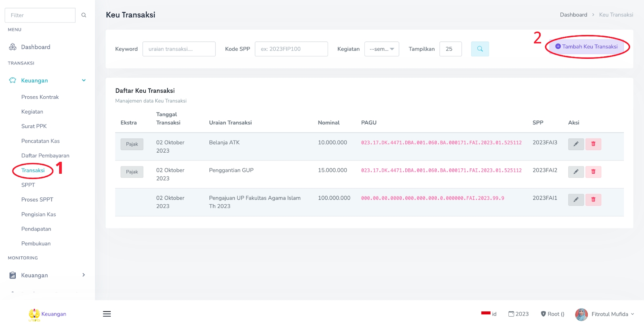Click the blue search magnifier button
The height and width of the screenshot is (328, 644).
coord(480,49)
